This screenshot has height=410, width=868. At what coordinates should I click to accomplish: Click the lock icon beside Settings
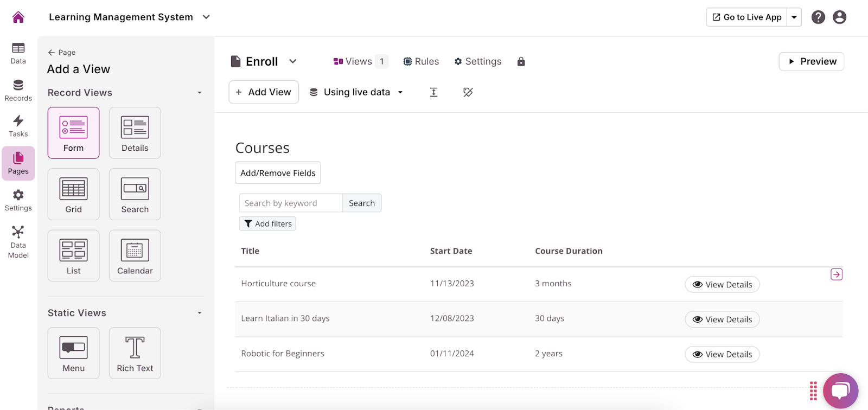[x=521, y=62]
